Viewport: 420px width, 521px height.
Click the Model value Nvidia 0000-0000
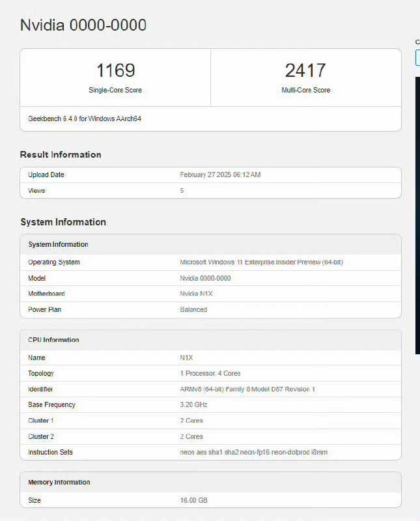pyautogui.click(x=205, y=278)
